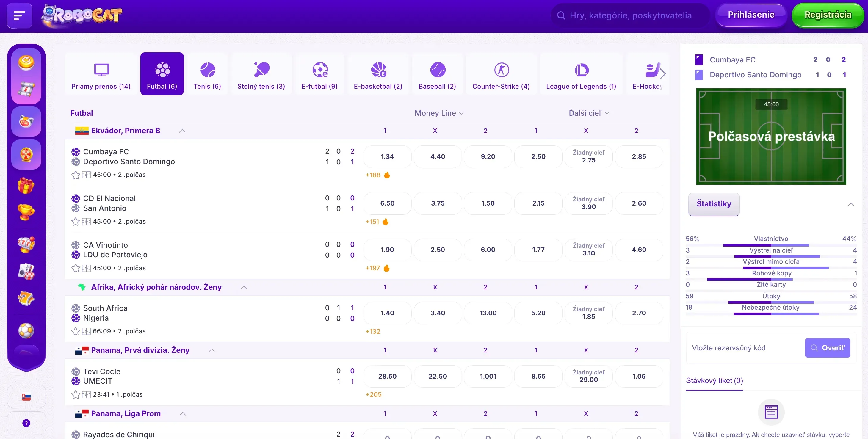Show pitch view for South Africa match
Viewport: 868px width, 439px height.
[x=86, y=331]
